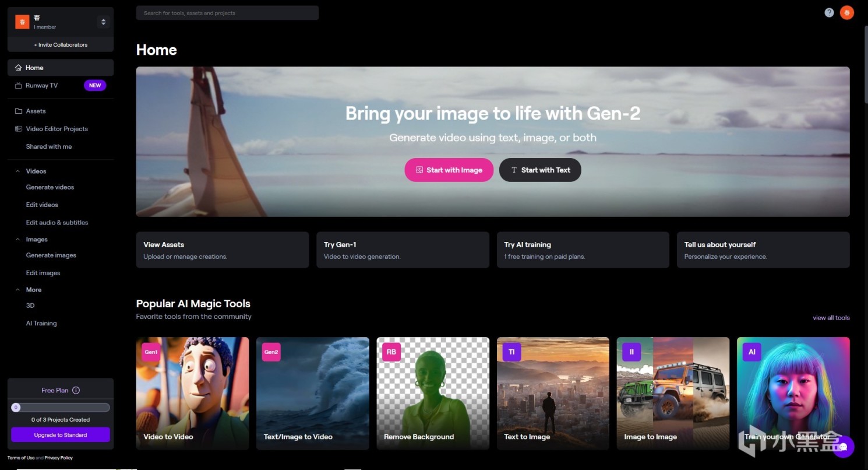The width and height of the screenshot is (868, 470).
Task: Click the view all tools link
Action: pyautogui.click(x=831, y=318)
